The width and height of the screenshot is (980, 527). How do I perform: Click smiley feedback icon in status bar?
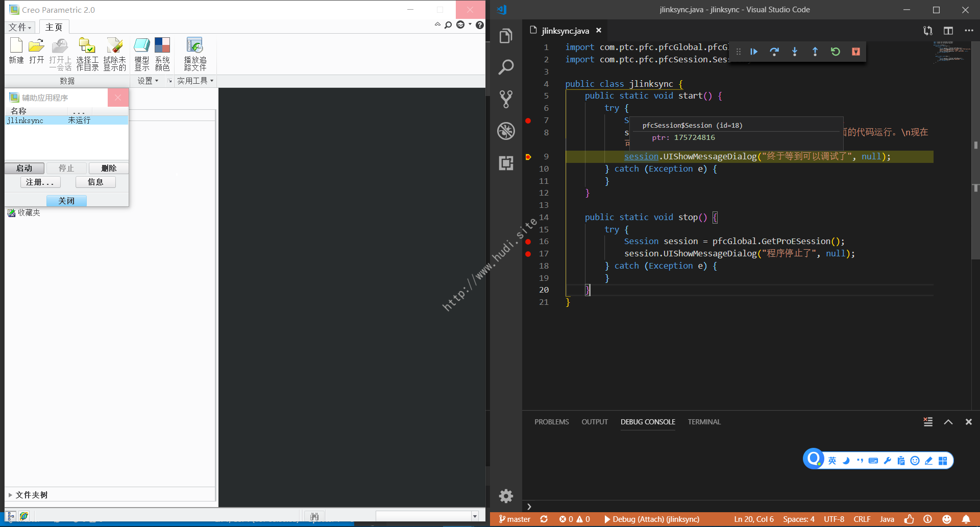947,519
